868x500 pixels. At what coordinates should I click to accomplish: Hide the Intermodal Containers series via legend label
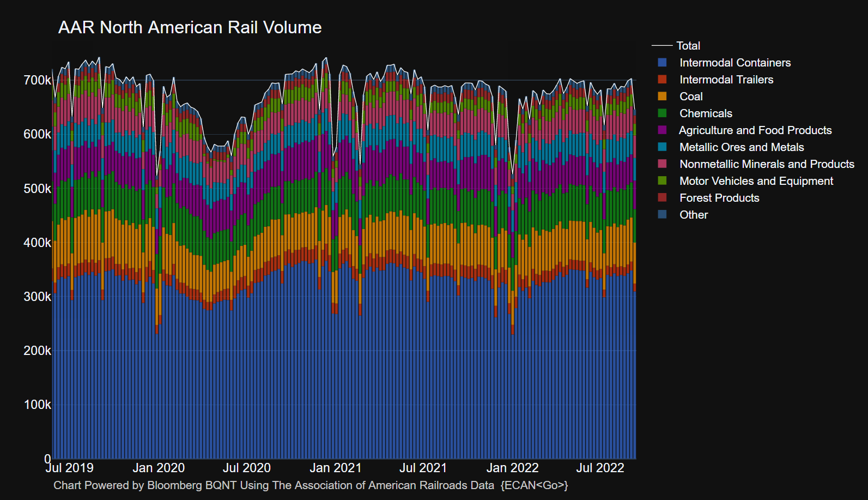click(x=735, y=63)
